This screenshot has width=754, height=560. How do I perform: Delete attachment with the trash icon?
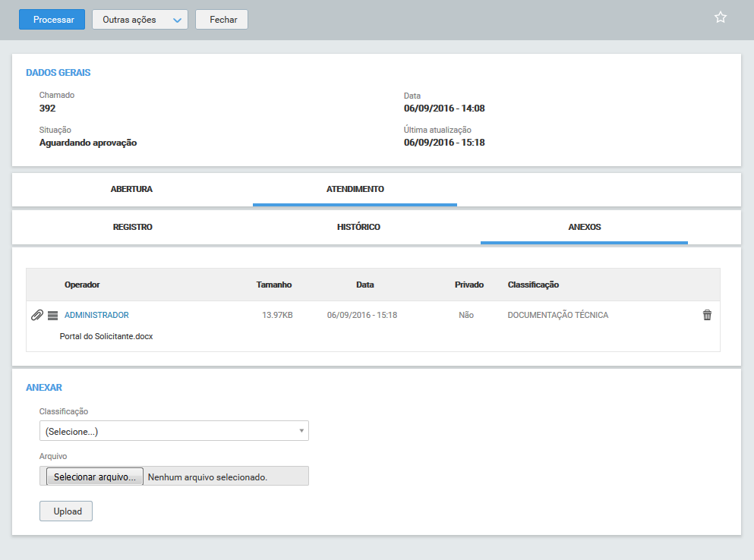pos(707,315)
